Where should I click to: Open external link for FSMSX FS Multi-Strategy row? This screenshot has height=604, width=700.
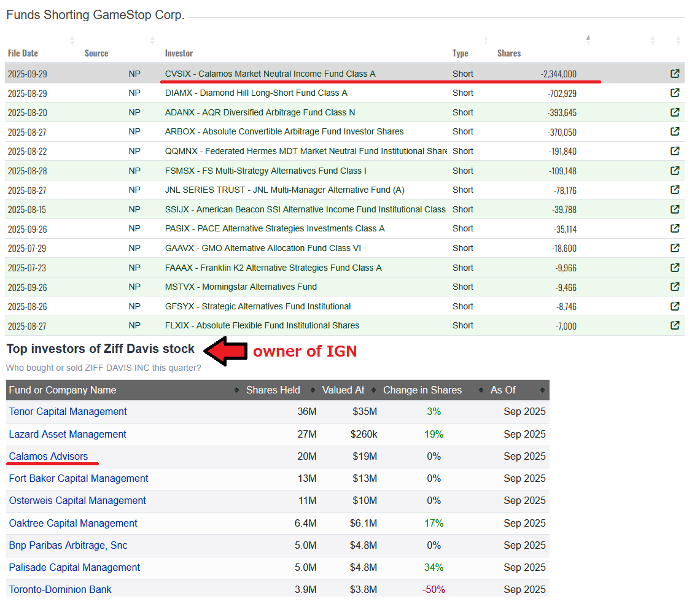click(x=675, y=171)
